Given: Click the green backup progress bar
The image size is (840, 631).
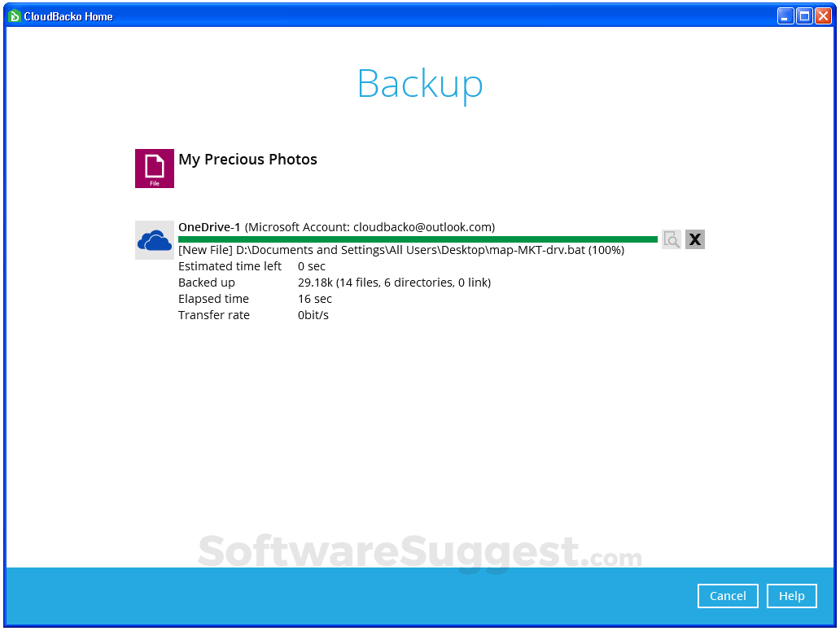Looking at the screenshot, I should point(418,239).
